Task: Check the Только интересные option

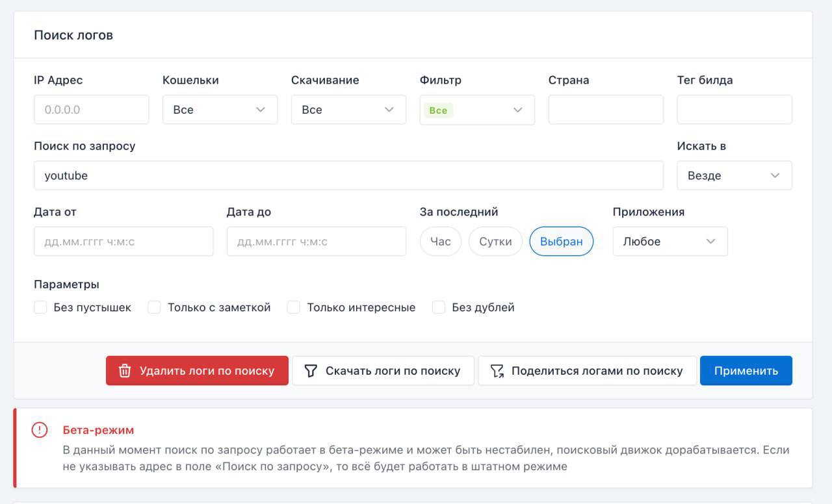Action: [294, 307]
